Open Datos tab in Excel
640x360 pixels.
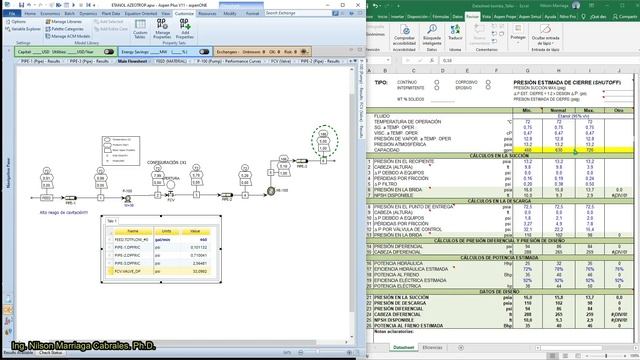458,17
